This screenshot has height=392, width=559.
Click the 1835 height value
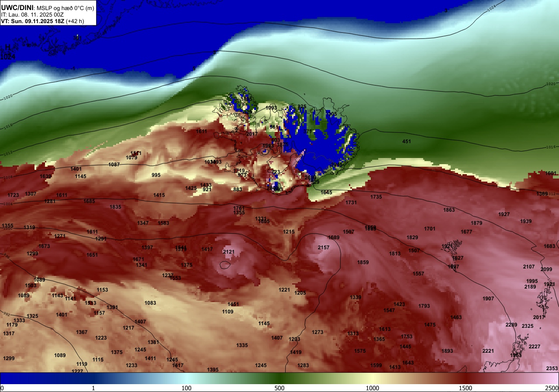tap(116, 207)
